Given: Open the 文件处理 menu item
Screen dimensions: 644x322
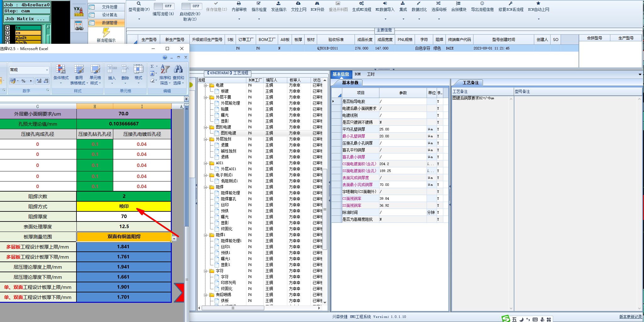Looking at the screenshot, I should pyautogui.click(x=106, y=7).
